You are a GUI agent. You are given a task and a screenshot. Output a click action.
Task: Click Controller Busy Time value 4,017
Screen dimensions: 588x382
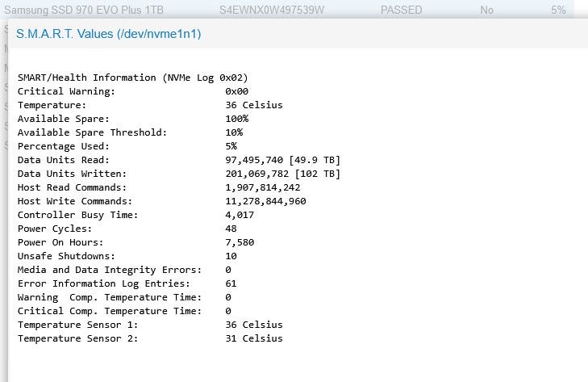click(x=240, y=215)
